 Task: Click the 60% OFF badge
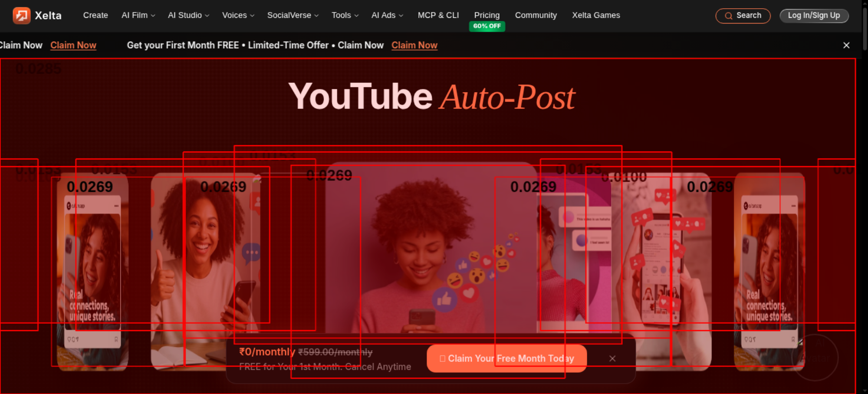[487, 26]
